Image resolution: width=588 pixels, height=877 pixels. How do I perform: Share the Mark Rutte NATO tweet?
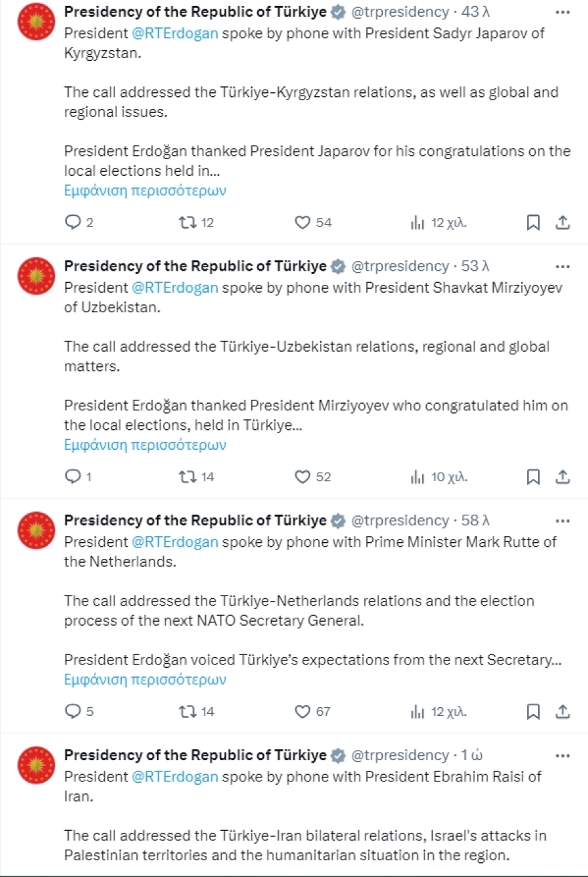pos(563,711)
